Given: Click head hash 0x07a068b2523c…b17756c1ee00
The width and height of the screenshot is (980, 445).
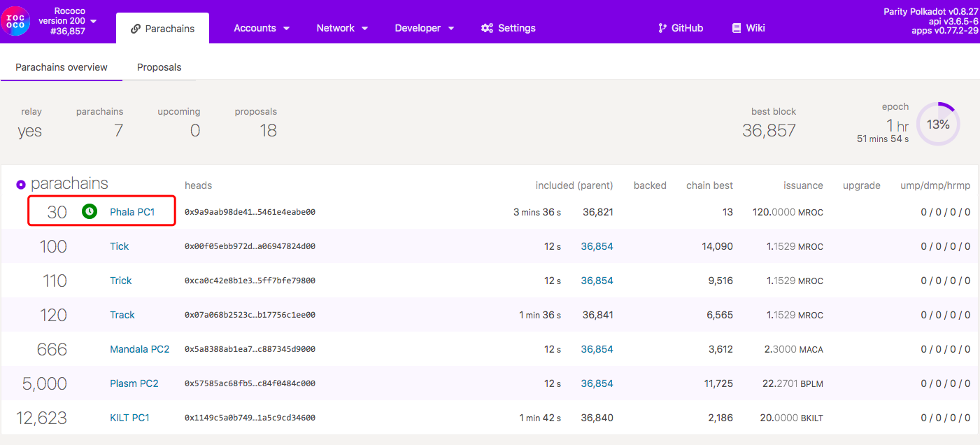Looking at the screenshot, I should click(250, 315).
